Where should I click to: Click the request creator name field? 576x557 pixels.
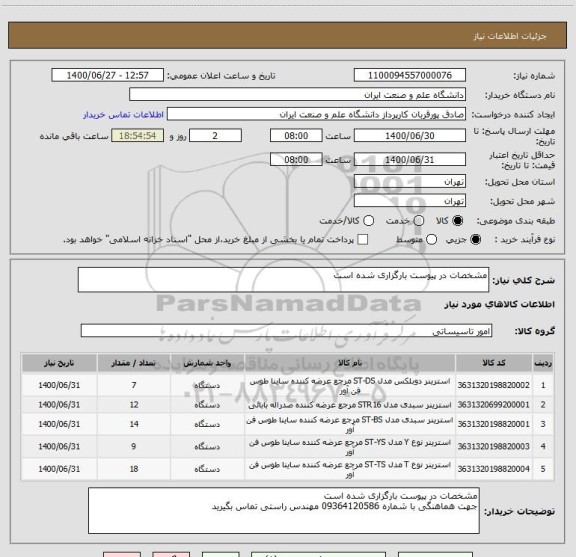(x=316, y=114)
